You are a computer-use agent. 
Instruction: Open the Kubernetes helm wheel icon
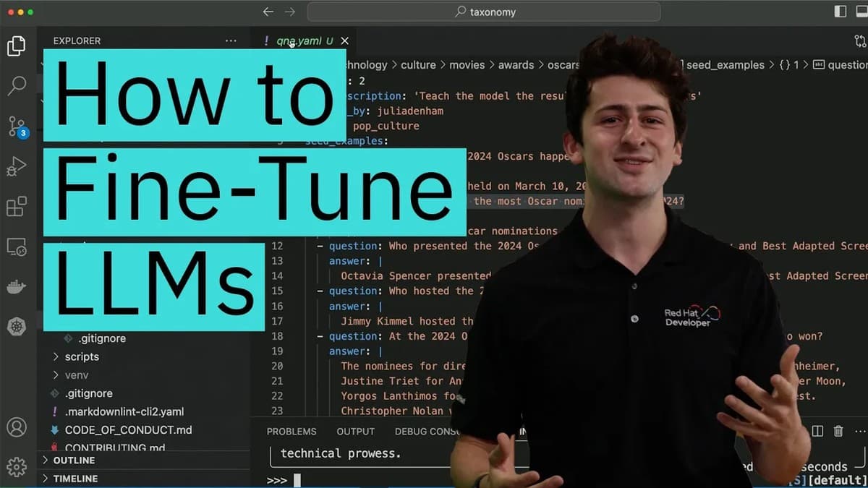(x=16, y=326)
